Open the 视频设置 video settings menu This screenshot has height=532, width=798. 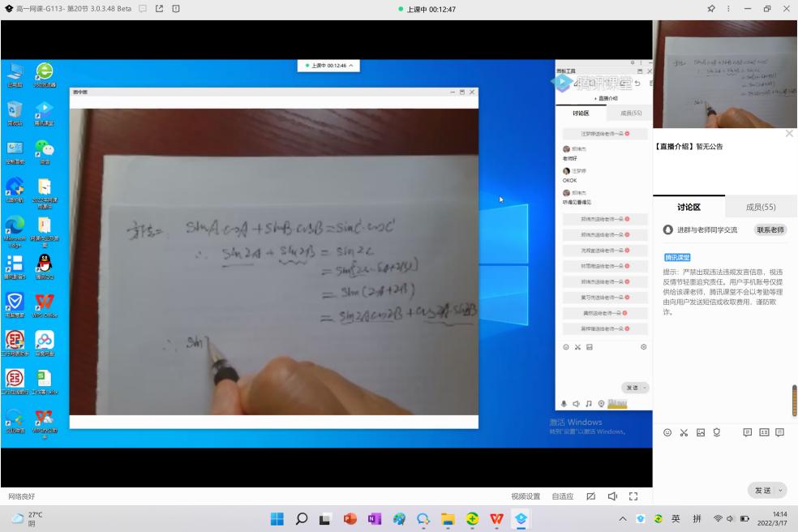[x=525, y=496]
